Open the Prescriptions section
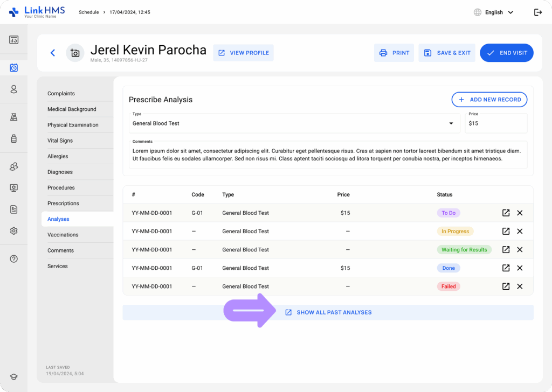The width and height of the screenshot is (552, 392). tap(63, 204)
